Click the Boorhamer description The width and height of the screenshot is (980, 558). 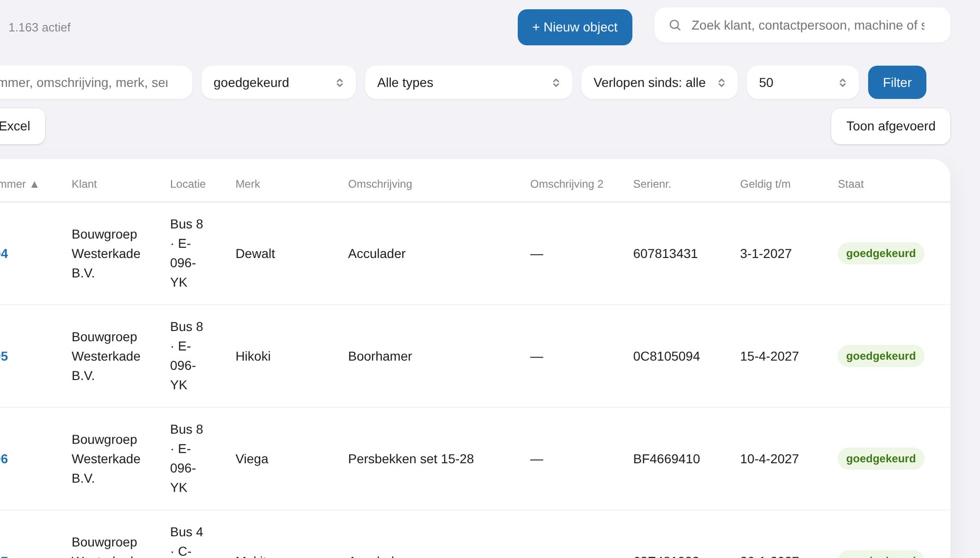[380, 357]
